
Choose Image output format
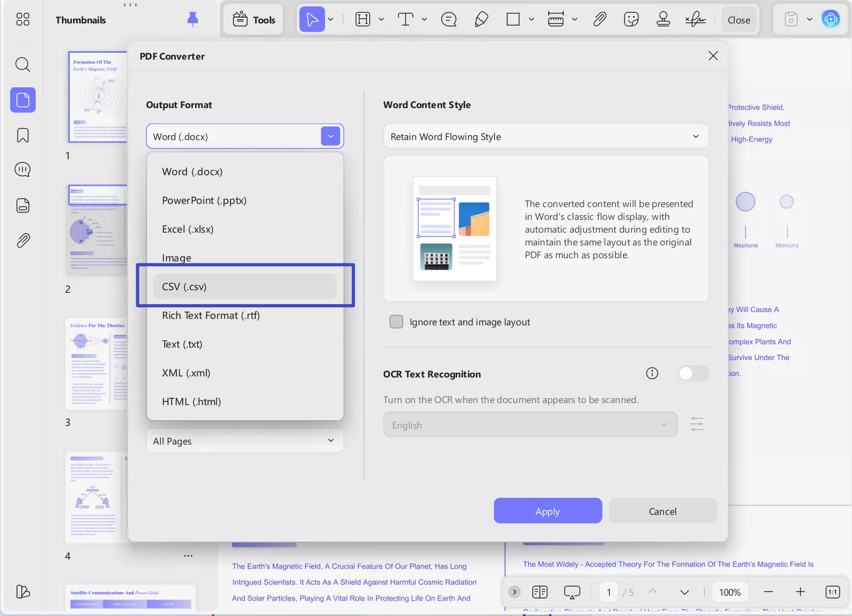pyautogui.click(x=245, y=258)
